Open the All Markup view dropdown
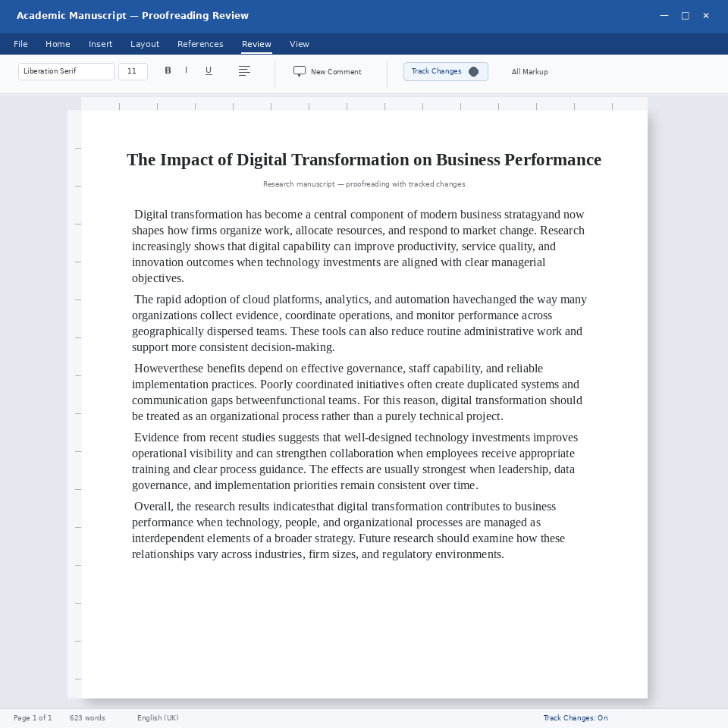 [530, 71]
